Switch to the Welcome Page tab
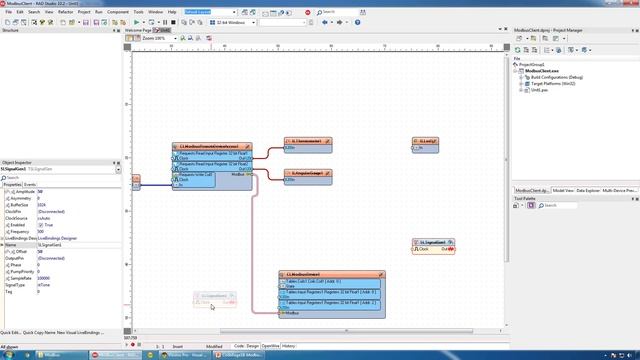640x360 pixels. point(138,30)
